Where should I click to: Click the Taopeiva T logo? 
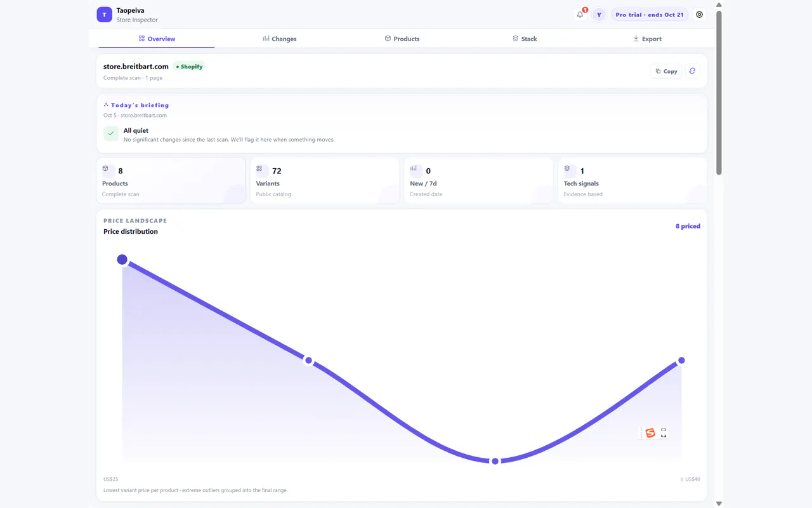105,15
